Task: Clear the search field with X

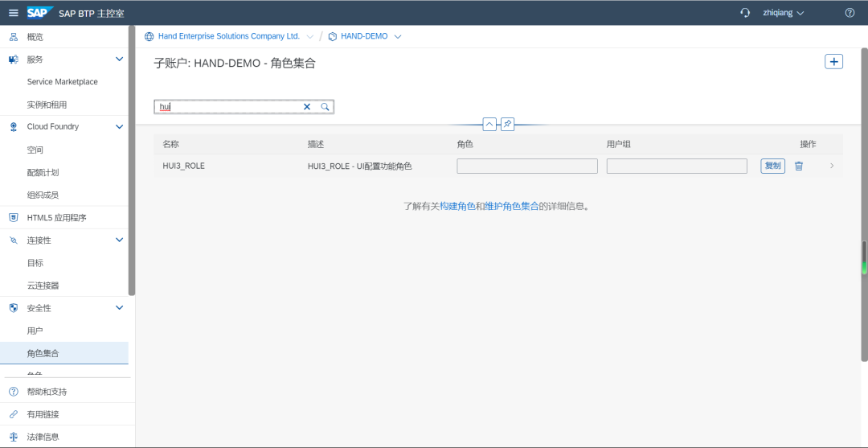Action: 307,107
